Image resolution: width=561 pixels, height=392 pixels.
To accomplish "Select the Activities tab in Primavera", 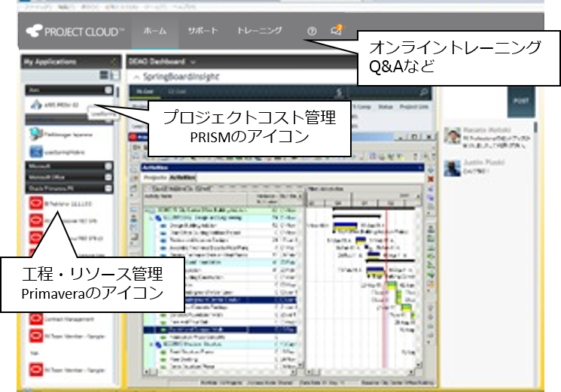I will pyautogui.click(x=182, y=178).
